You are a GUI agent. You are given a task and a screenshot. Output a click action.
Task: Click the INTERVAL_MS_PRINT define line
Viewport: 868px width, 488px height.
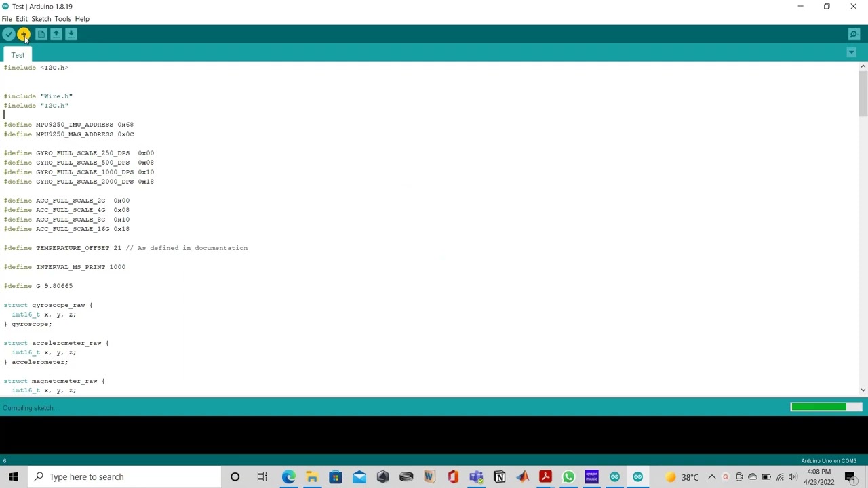coord(64,267)
